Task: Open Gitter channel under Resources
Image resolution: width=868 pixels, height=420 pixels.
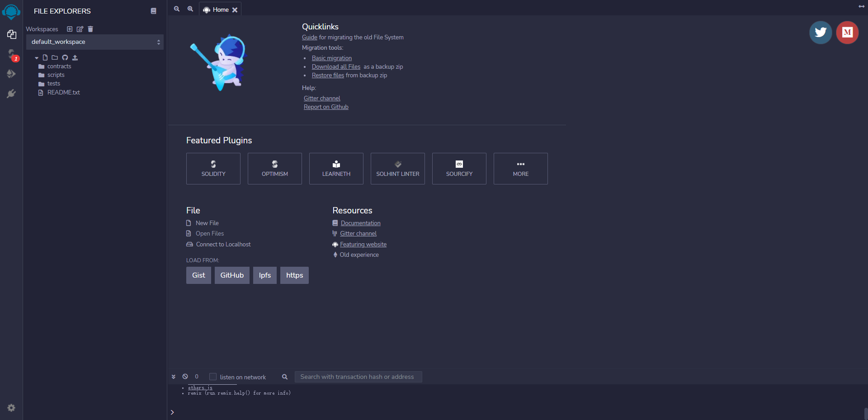Action: coord(358,233)
